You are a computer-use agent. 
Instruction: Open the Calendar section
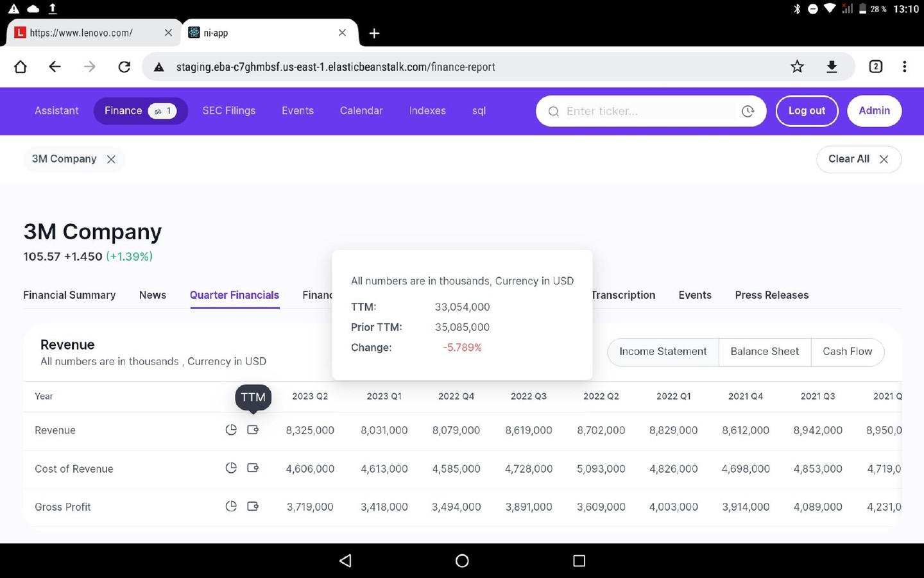(361, 111)
